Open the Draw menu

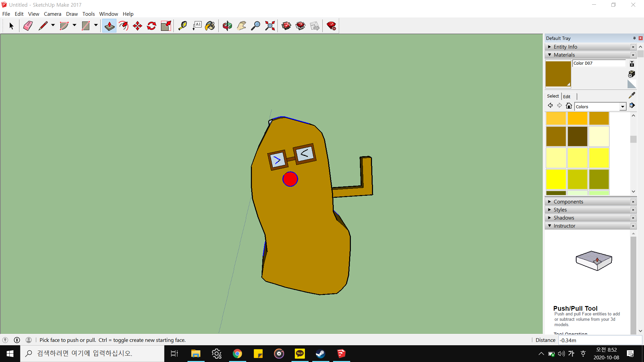(x=72, y=14)
